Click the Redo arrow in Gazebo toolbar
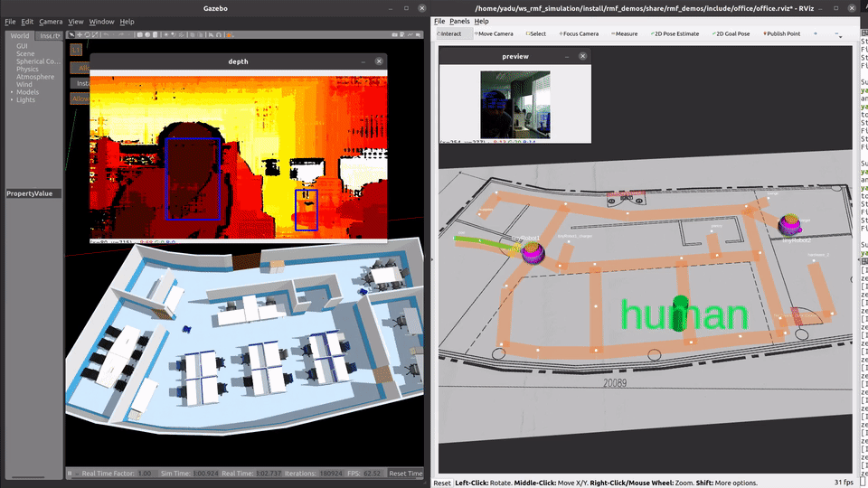 [x=121, y=34]
